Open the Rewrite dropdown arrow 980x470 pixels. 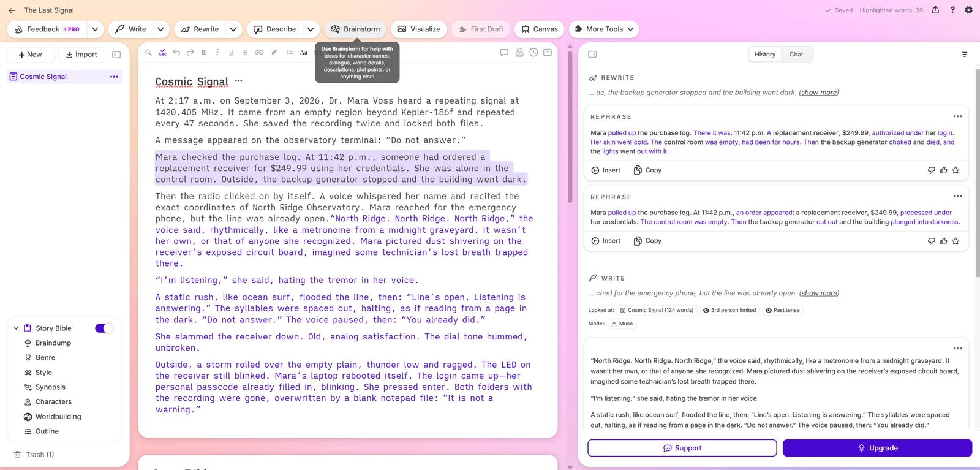coord(233,29)
